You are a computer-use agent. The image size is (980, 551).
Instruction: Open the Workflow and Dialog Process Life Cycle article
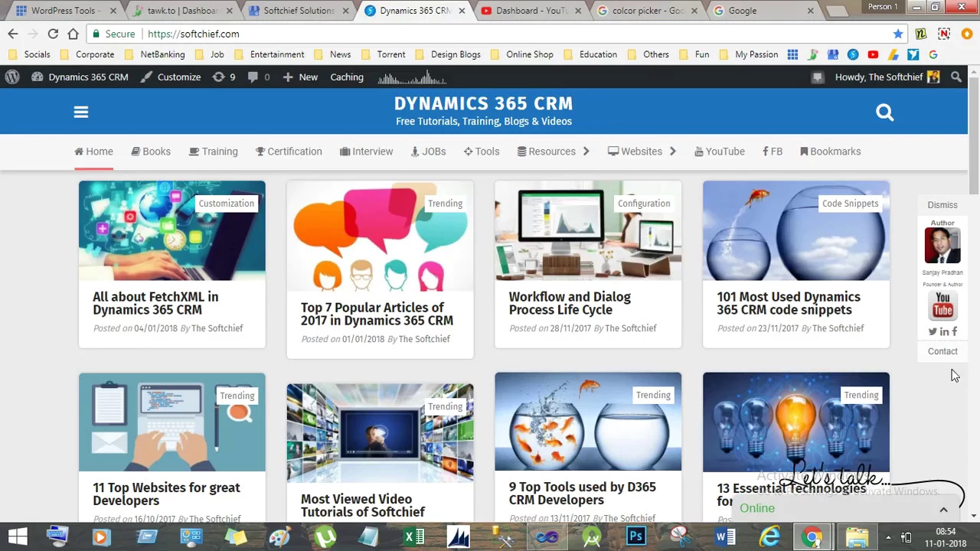tap(570, 303)
